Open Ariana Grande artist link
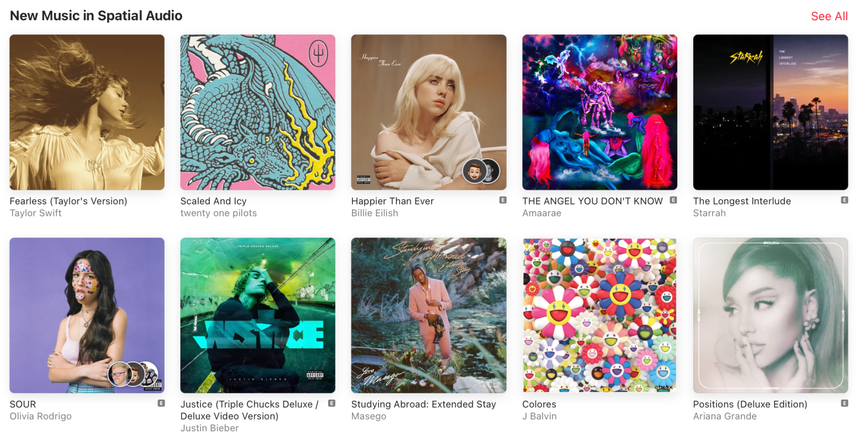 click(725, 416)
